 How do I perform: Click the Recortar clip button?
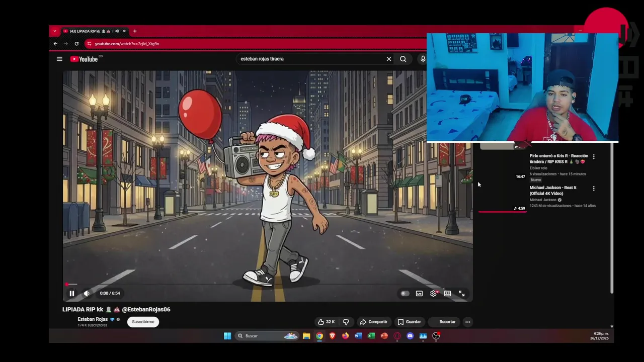coord(444,322)
